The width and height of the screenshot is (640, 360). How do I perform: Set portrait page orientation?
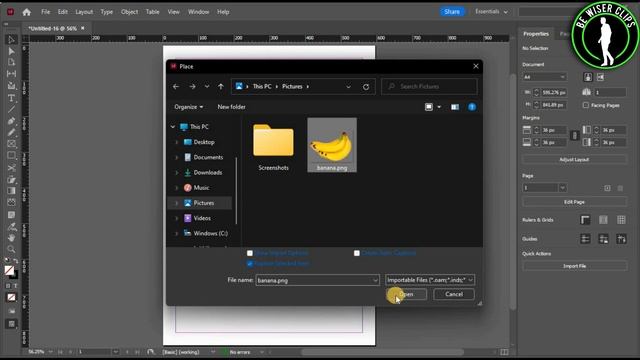588,77
